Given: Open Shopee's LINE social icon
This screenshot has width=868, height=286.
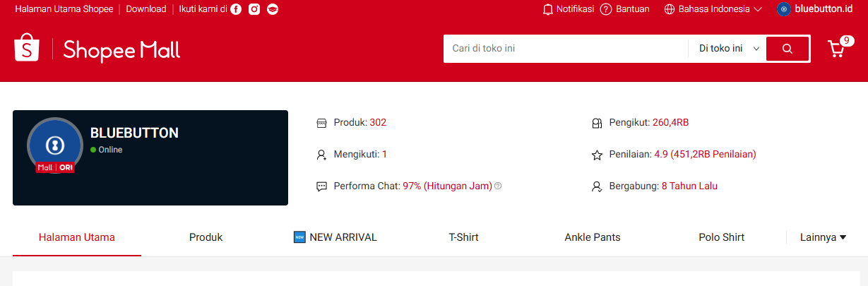Looking at the screenshot, I should (x=273, y=9).
